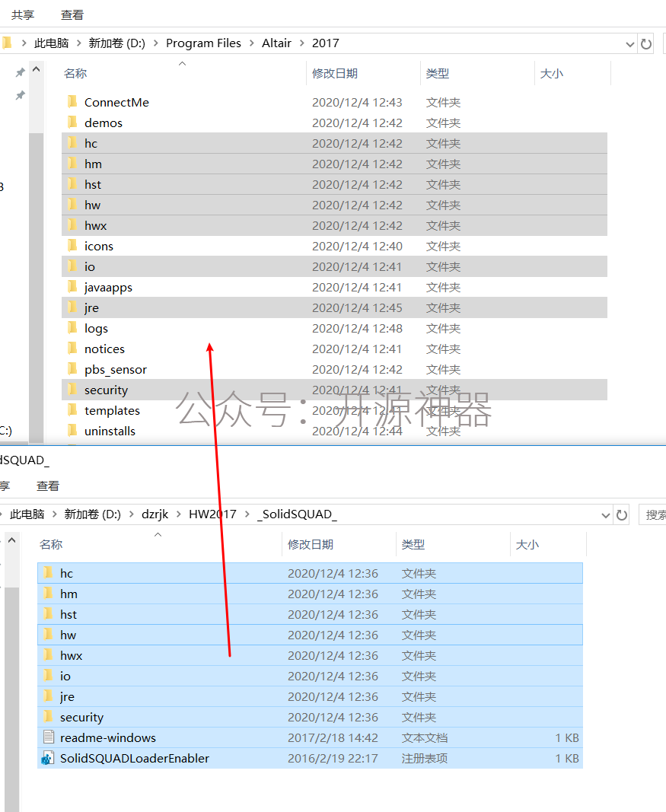Click the date 2020/12/4 12:43

(x=357, y=103)
